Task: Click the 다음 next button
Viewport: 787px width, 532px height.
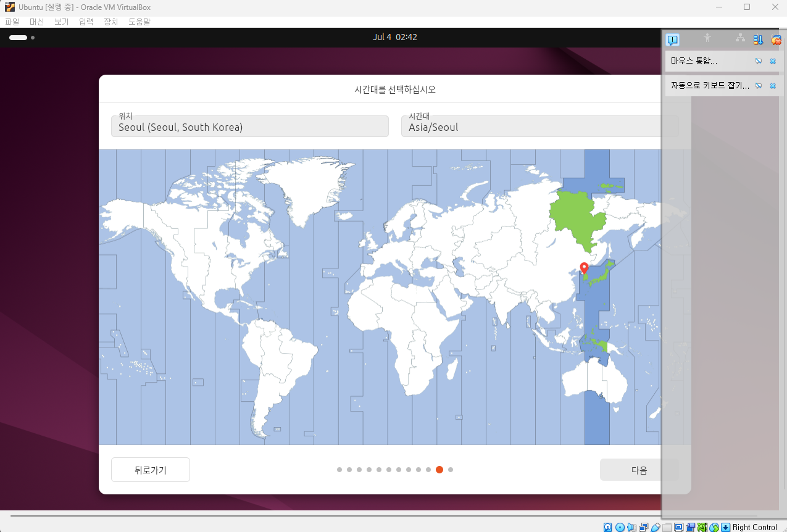Action: (639, 470)
